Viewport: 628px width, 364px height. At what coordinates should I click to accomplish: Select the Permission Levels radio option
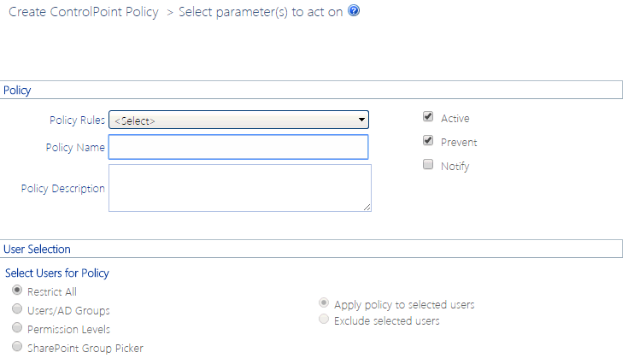tap(17, 328)
